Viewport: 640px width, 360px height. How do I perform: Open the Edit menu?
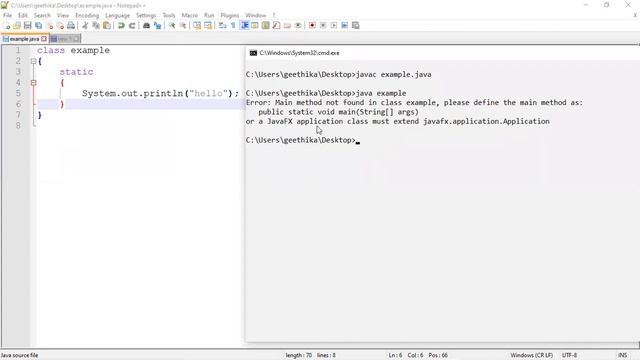22,16
